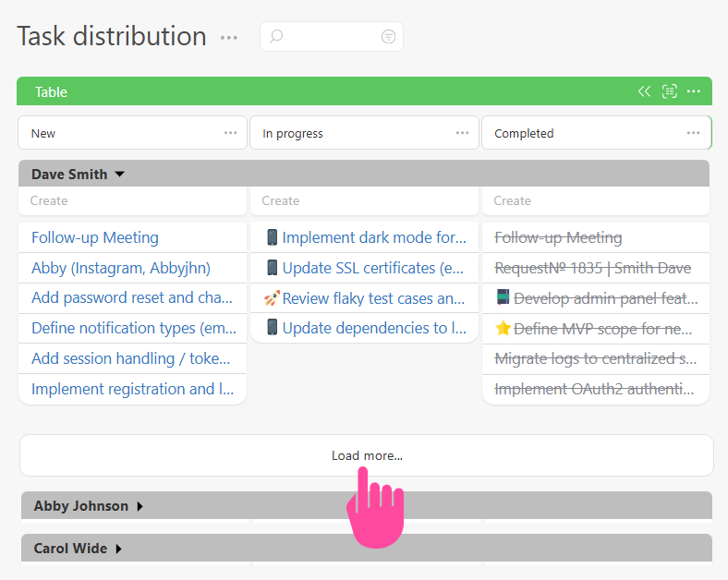Click Create under the Completed column
Image resolution: width=728 pixels, height=580 pixels.
click(x=512, y=200)
